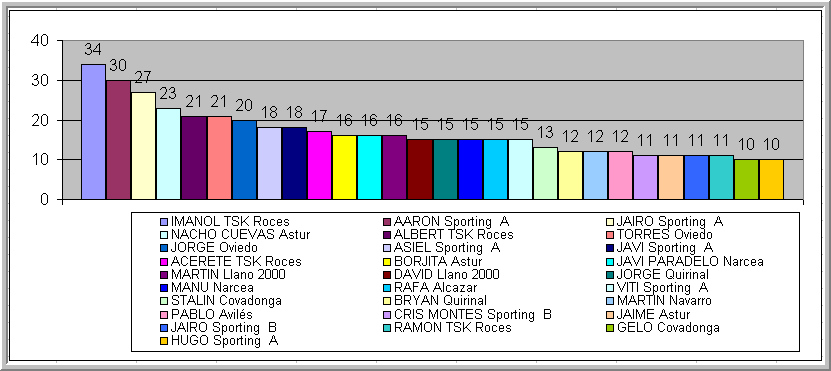Select the pink bar valued 12
Image resolution: width=831 pixels, height=371 pixels.
click(x=621, y=175)
